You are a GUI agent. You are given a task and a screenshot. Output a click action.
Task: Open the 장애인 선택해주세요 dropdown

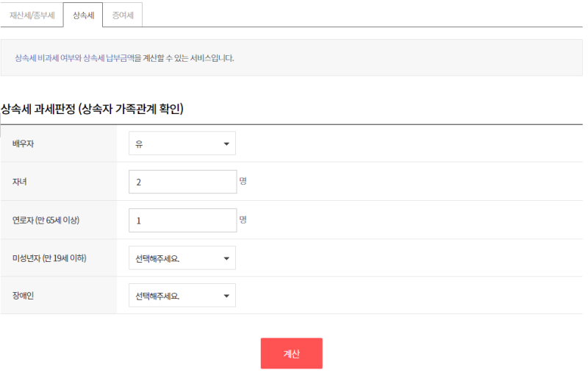182,296
